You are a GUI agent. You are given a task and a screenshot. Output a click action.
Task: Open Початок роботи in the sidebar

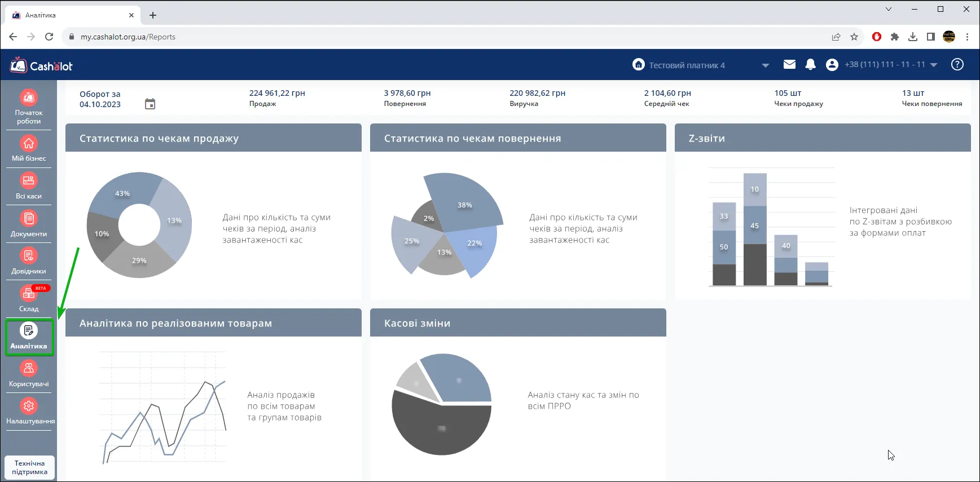click(x=29, y=107)
